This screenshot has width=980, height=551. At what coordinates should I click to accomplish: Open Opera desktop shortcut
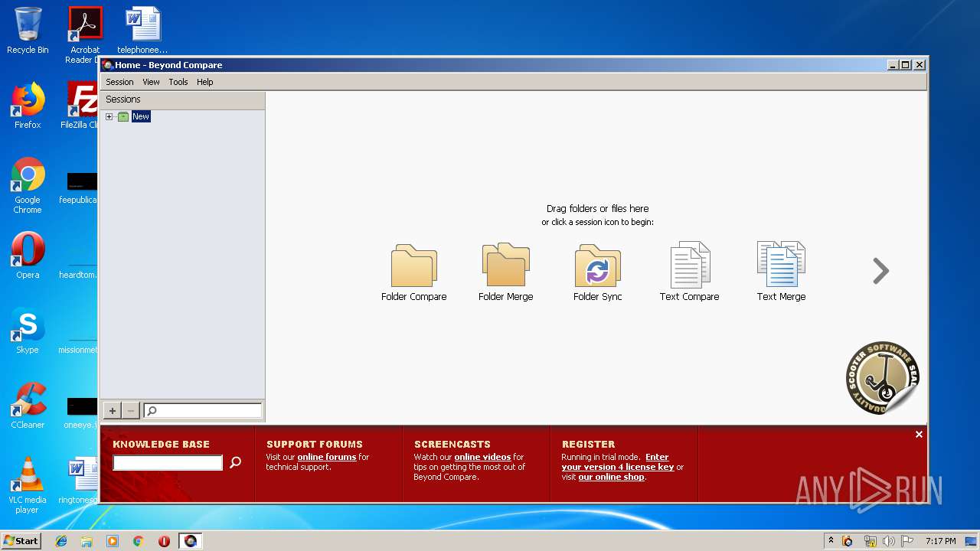pyautogui.click(x=28, y=256)
